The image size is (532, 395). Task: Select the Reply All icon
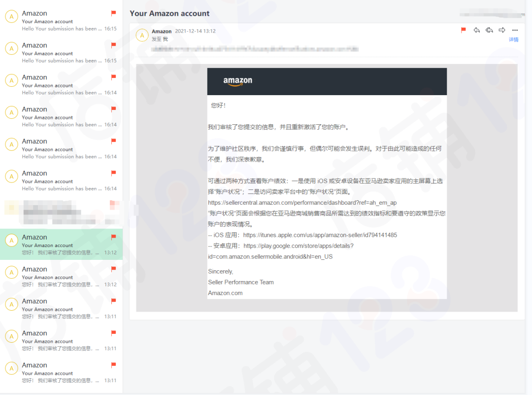(489, 30)
